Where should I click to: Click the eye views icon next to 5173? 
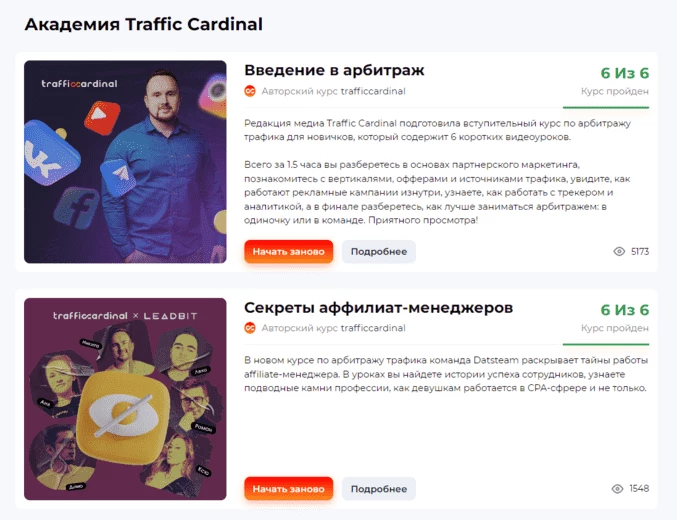pos(619,251)
